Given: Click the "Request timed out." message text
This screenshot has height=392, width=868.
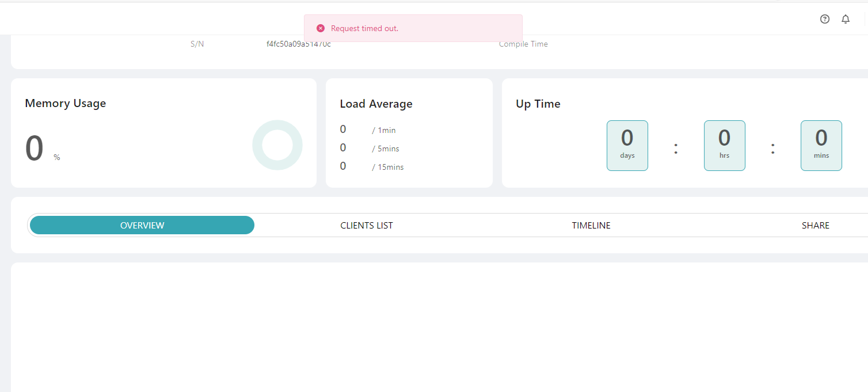Looking at the screenshot, I should 364,28.
